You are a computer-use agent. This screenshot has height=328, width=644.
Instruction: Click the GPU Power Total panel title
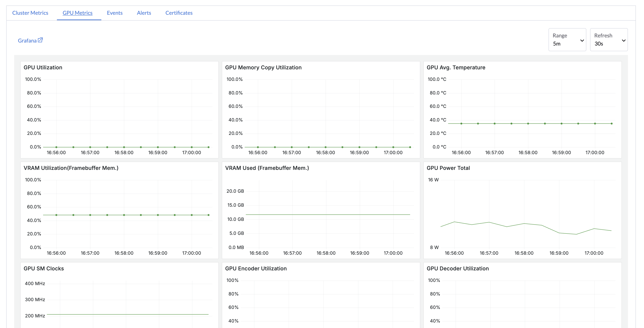pos(448,168)
